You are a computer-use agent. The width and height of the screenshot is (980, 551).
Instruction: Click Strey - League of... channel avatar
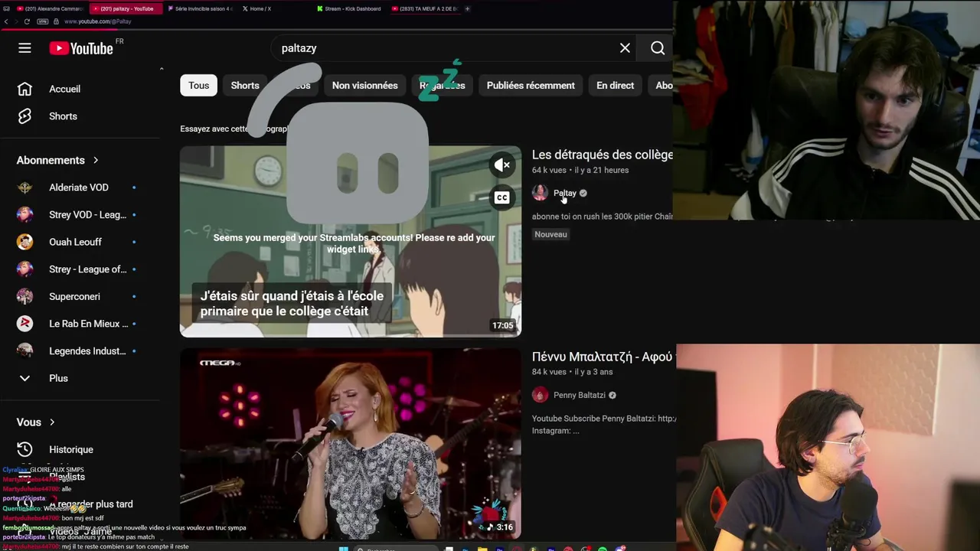pos(24,269)
